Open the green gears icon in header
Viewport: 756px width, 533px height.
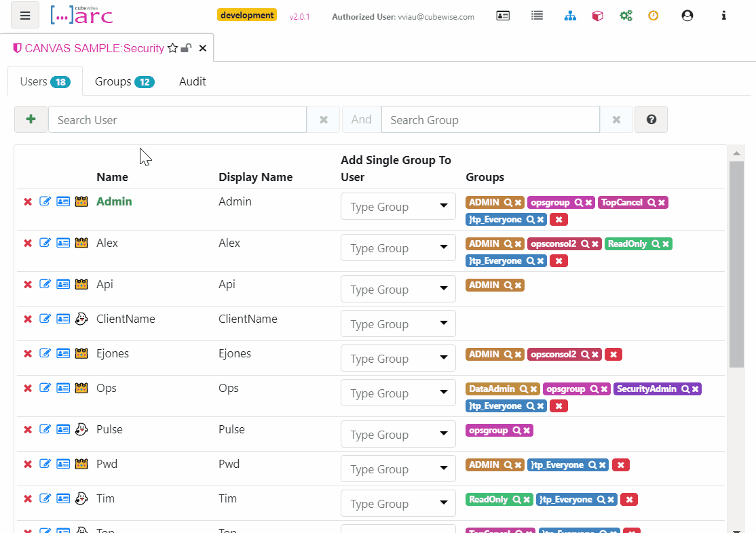626,16
